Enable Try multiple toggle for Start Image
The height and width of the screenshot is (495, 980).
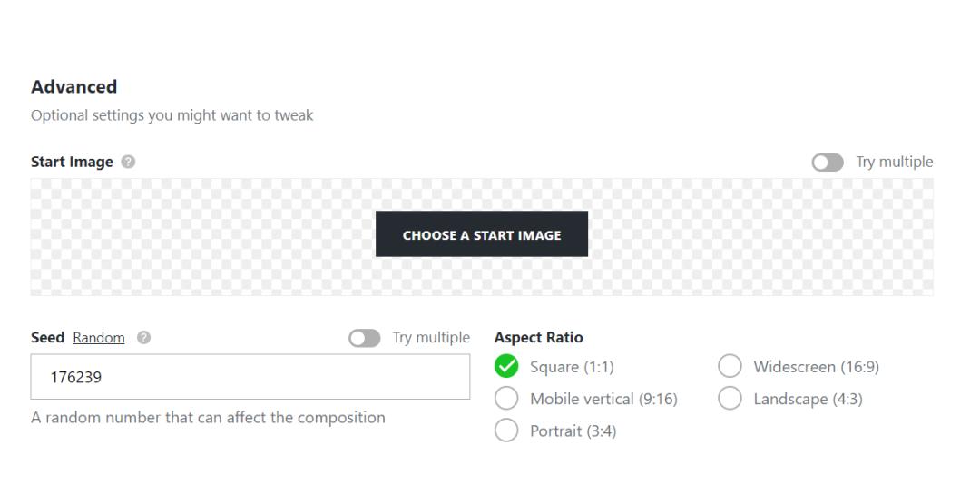click(827, 163)
